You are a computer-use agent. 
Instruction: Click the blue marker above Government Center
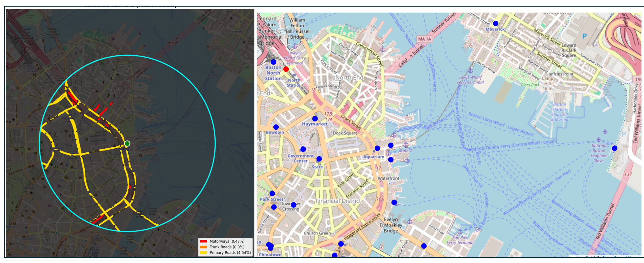click(x=303, y=149)
